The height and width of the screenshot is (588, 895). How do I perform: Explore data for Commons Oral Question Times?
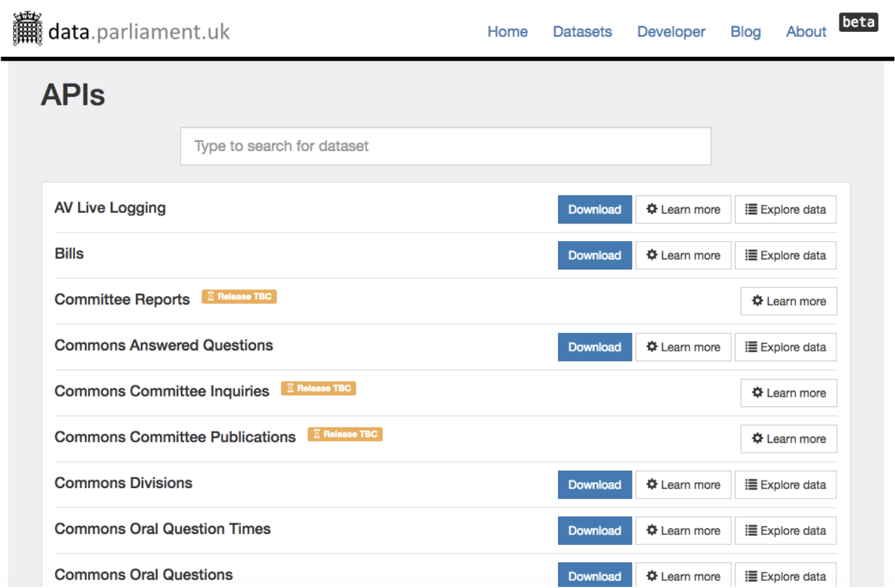[785, 531]
